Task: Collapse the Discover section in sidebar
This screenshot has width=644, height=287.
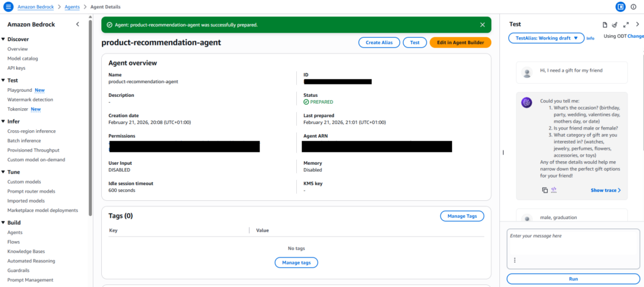Action: [4, 39]
